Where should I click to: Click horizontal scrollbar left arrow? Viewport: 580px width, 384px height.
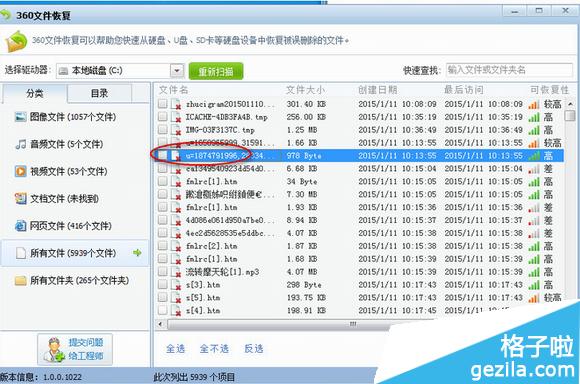click(161, 324)
